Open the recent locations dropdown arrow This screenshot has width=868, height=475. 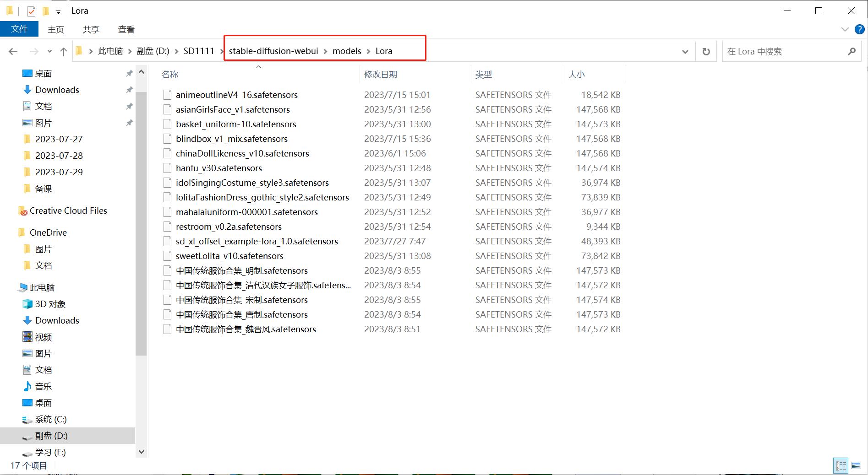click(x=49, y=52)
